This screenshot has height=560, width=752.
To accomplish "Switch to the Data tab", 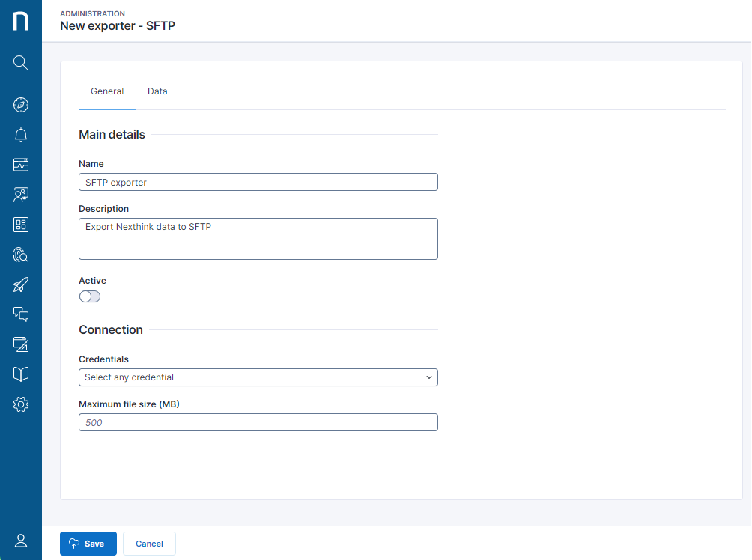I will [157, 91].
